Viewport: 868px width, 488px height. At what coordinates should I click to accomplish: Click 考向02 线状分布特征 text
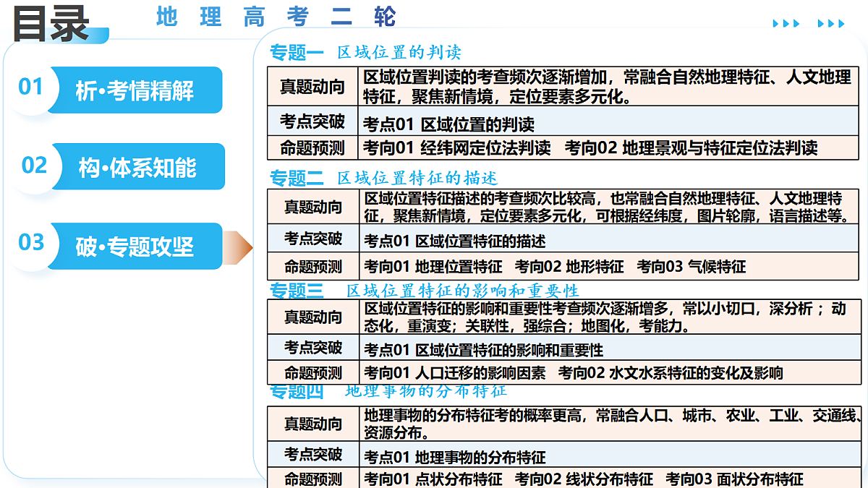(584, 479)
